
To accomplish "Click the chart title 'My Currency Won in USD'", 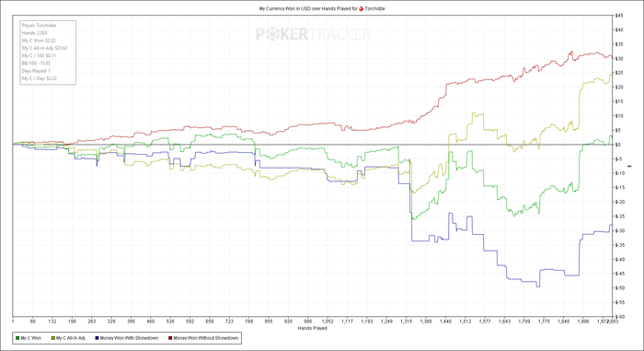I will [284, 8].
